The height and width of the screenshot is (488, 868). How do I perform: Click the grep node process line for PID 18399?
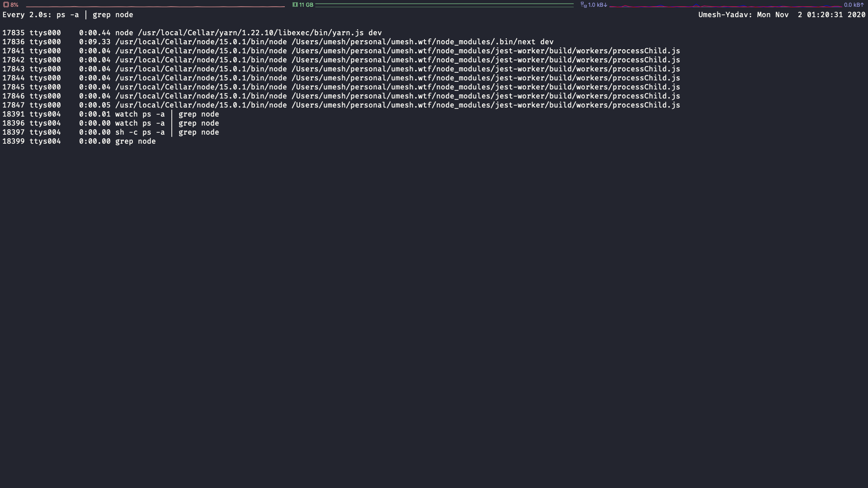pyautogui.click(x=79, y=141)
